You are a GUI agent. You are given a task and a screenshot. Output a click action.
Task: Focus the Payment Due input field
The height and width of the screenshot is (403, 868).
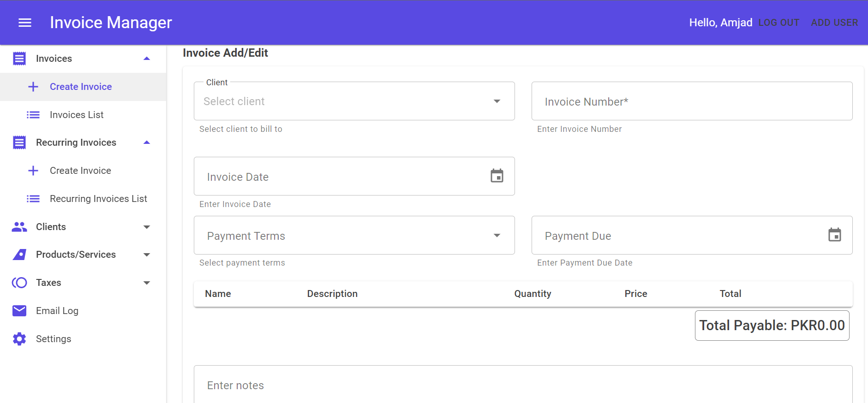pyautogui.click(x=692, y=235)
